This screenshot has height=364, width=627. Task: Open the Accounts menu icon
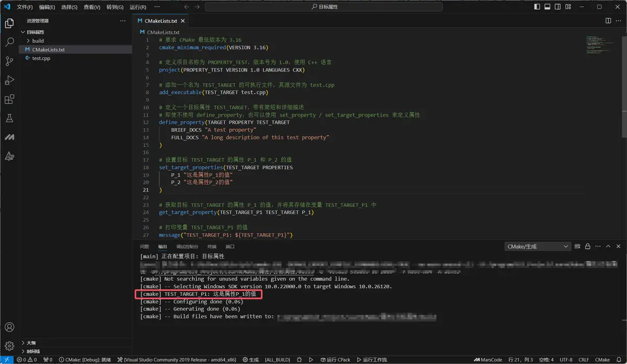point(9,327)
